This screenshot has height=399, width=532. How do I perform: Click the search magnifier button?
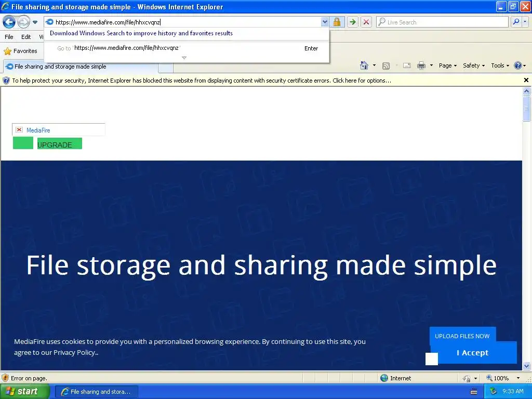tap(516, 22)
